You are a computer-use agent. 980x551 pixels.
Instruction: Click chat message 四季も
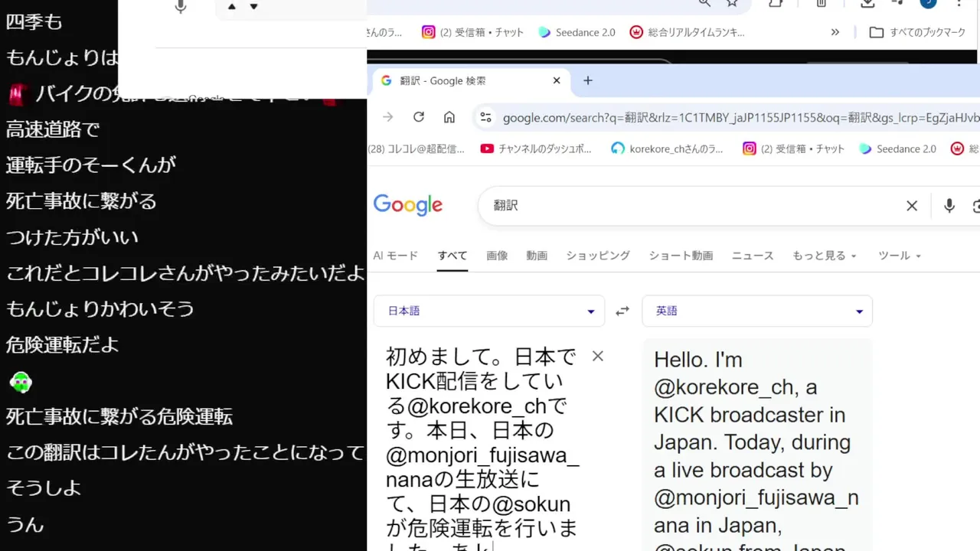click(34, 21)
